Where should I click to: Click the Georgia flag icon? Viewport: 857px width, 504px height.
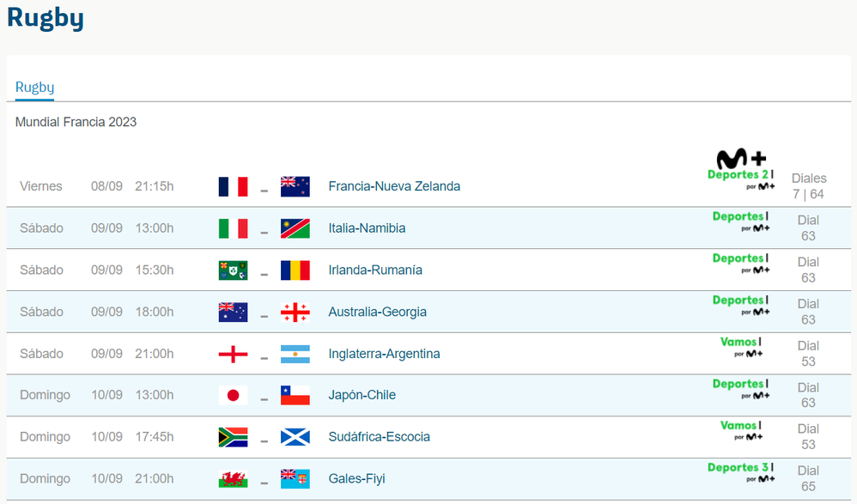coord(295,313)
